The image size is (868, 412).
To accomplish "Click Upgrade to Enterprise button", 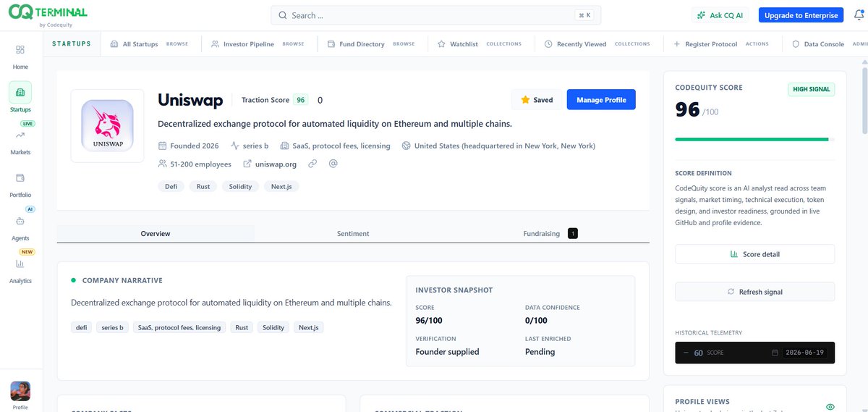I will coord(801,15).
